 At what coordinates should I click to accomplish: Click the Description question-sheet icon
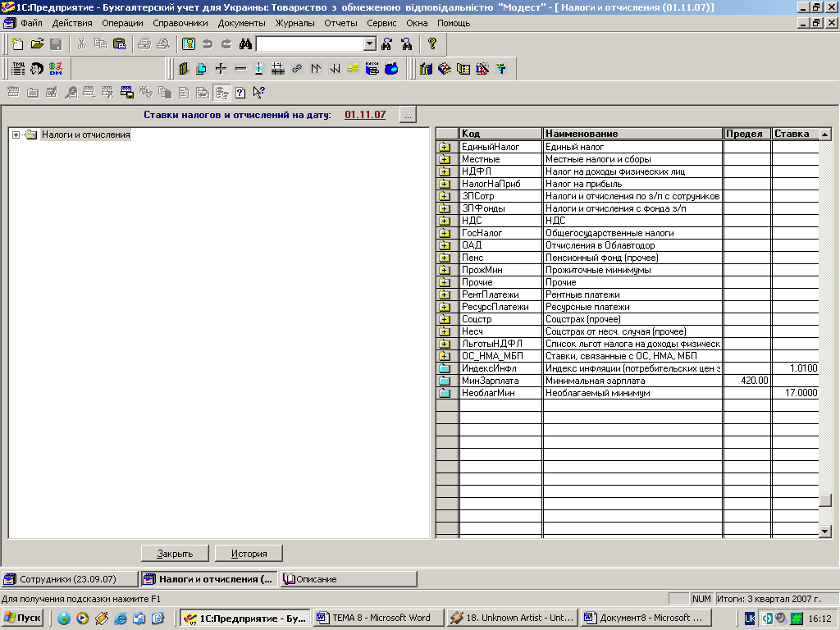[x=240, y=93]
